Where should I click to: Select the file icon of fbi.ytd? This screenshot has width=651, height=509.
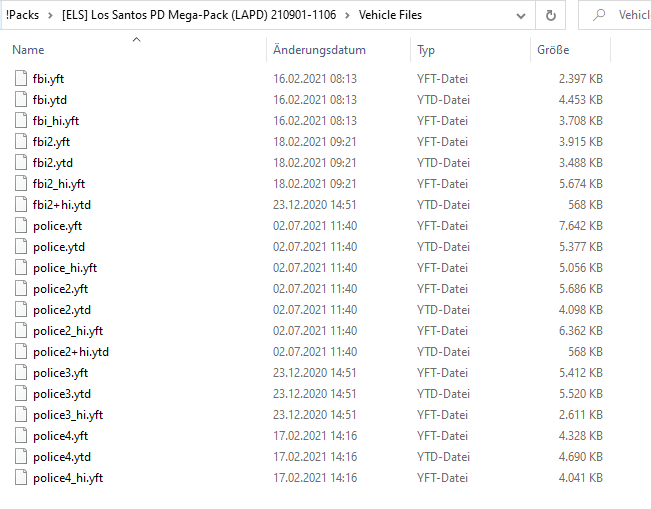[21, 99]
